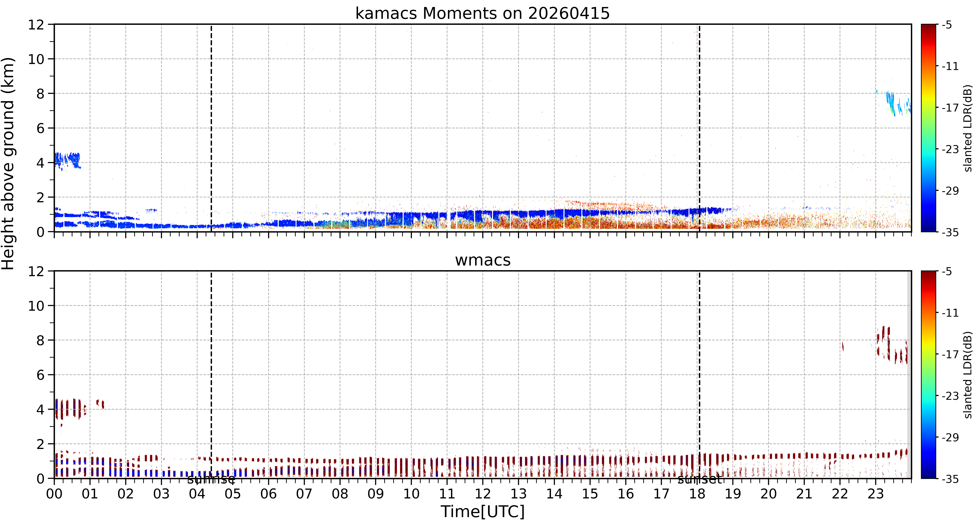Click the 'Height above ground (km)' axis label
Image resolution: width=980 pixels, height=527 pixels.
click(8, 163)
